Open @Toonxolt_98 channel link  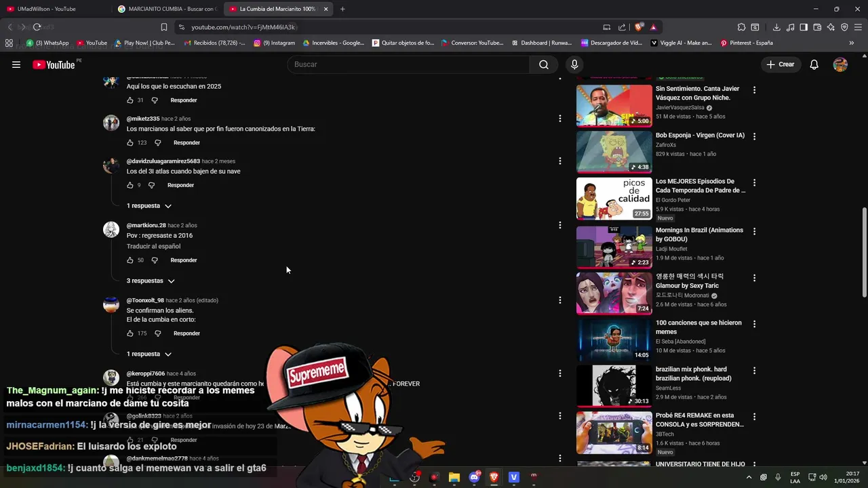145,300
